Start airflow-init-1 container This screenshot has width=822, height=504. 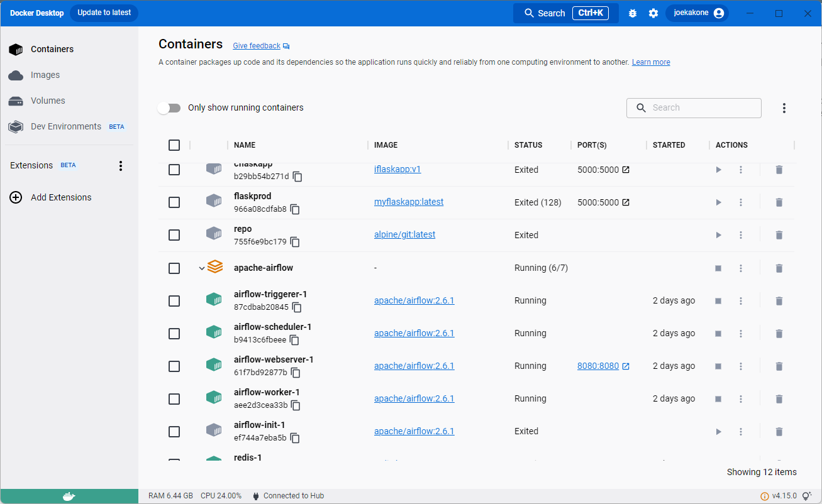point(718,432)
